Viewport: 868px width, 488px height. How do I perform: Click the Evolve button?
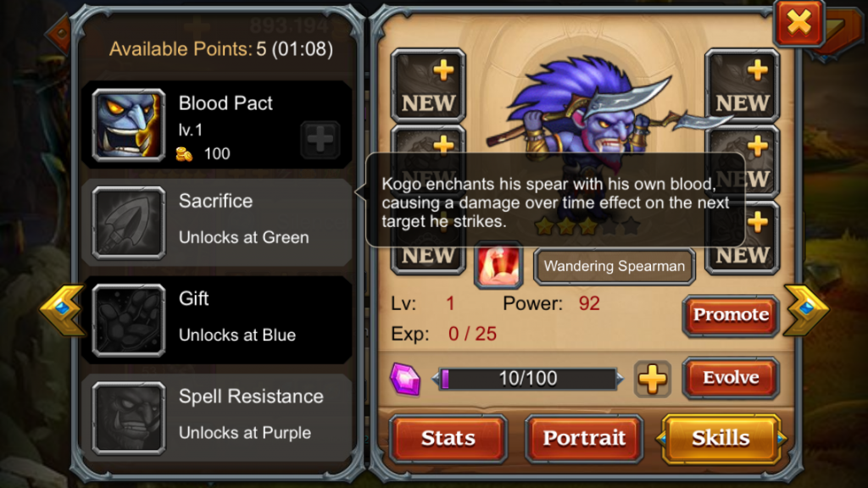click(x=731, y=379)
